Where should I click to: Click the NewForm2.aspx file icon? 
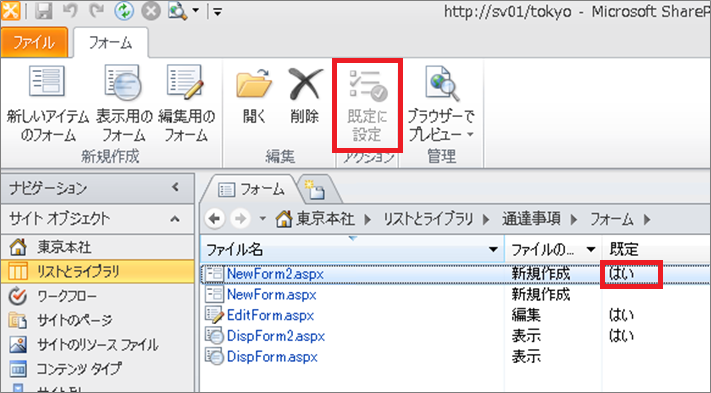tap(214, 273)
